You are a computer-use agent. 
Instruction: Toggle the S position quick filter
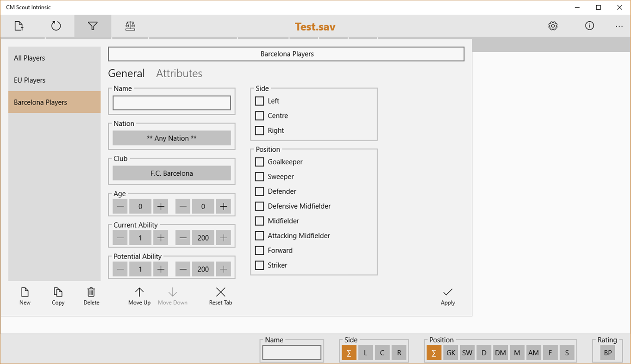coord(567,353)
